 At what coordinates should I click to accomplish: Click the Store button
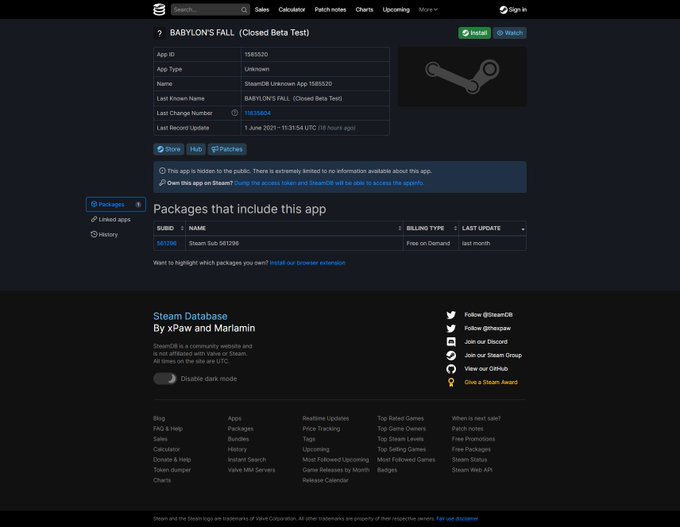tap(169, 149)
